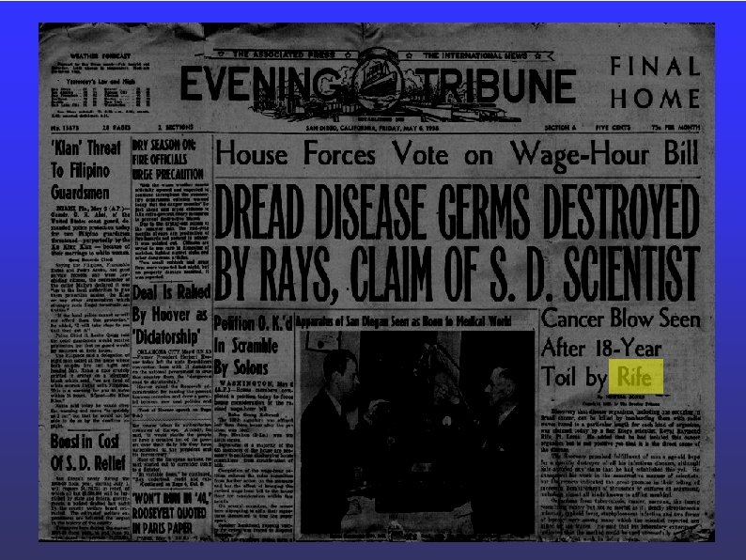
Task: Click the San Diego, California dateline
Action: (x=372, y=128)
